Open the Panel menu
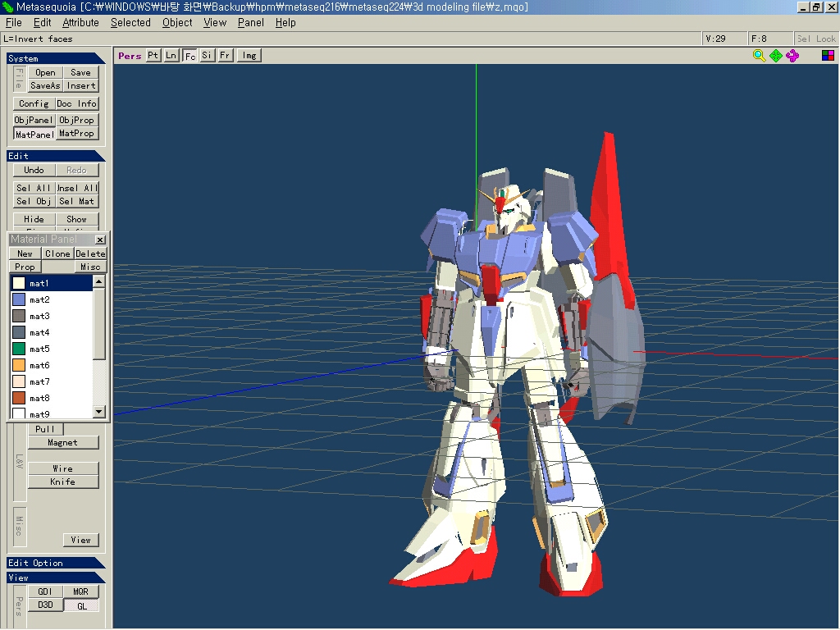The height and width of the screenshot is (630, 840). point(251,22)
